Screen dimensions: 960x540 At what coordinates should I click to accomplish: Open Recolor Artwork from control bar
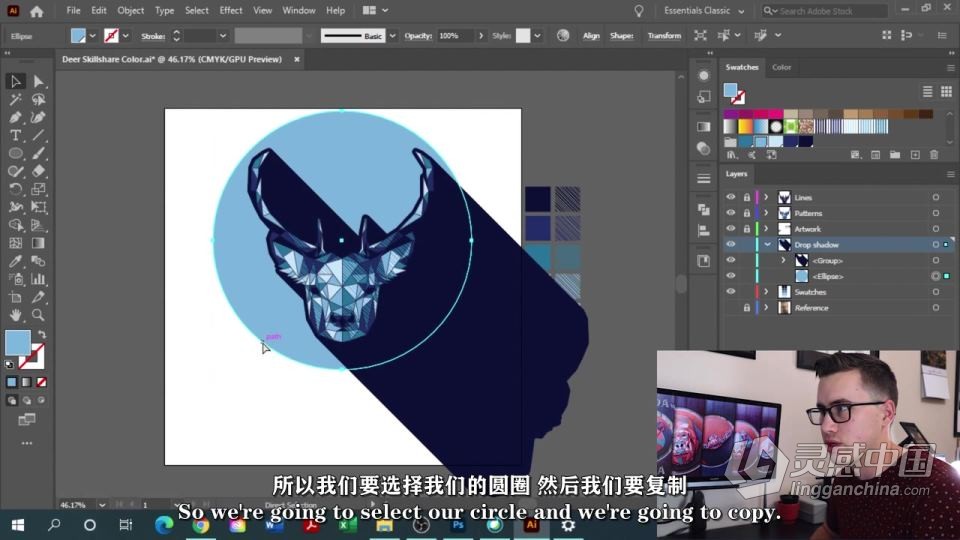tap(563, 36)
